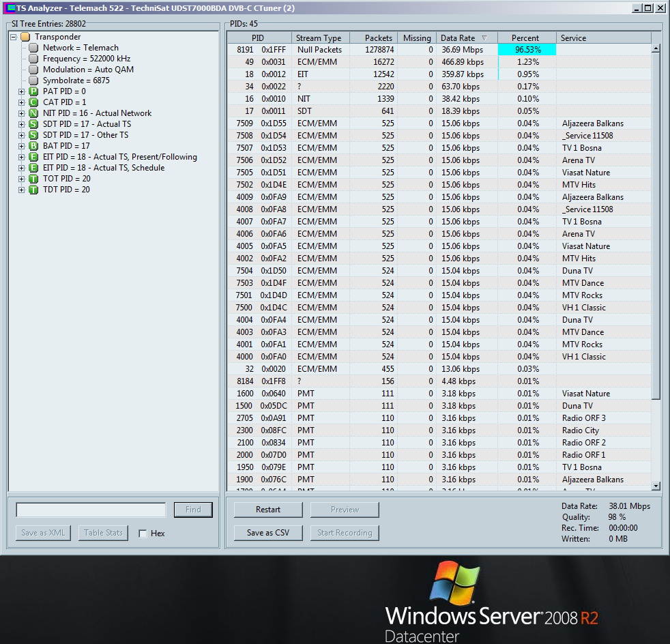Select the SDT row with PID 17
The image size is (670, 644).
tap(439, 111)
